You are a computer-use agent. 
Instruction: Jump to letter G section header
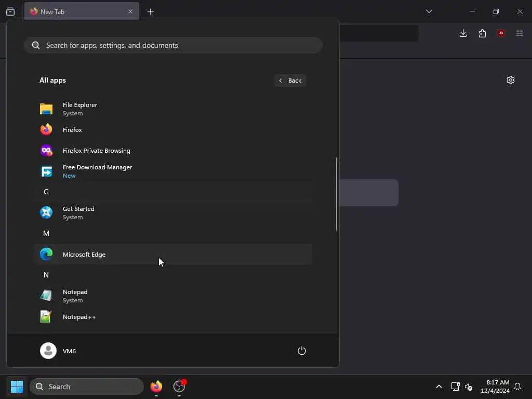(173, 192)
